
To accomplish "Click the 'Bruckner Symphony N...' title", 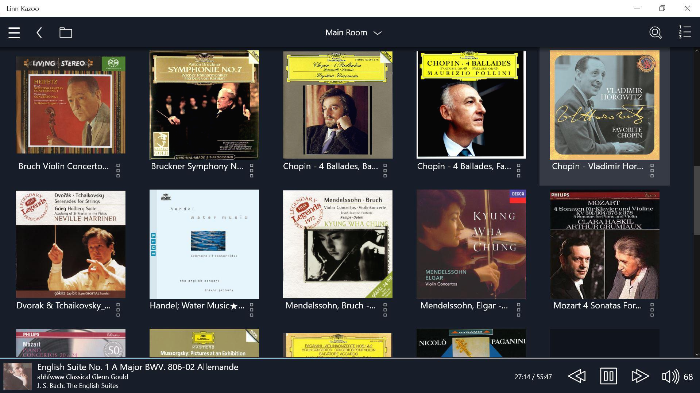I will (197, 166).
